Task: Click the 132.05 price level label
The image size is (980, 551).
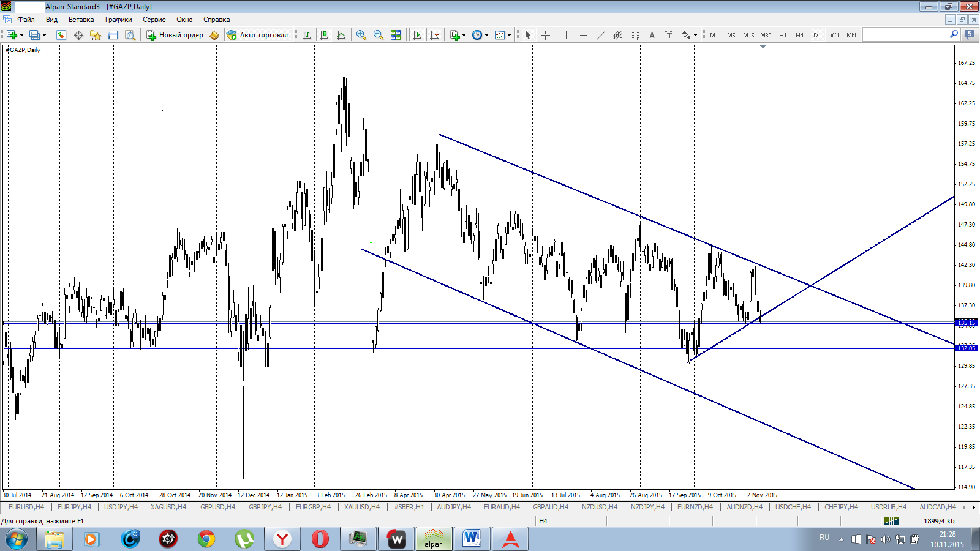Action: [x=967, y=348]
